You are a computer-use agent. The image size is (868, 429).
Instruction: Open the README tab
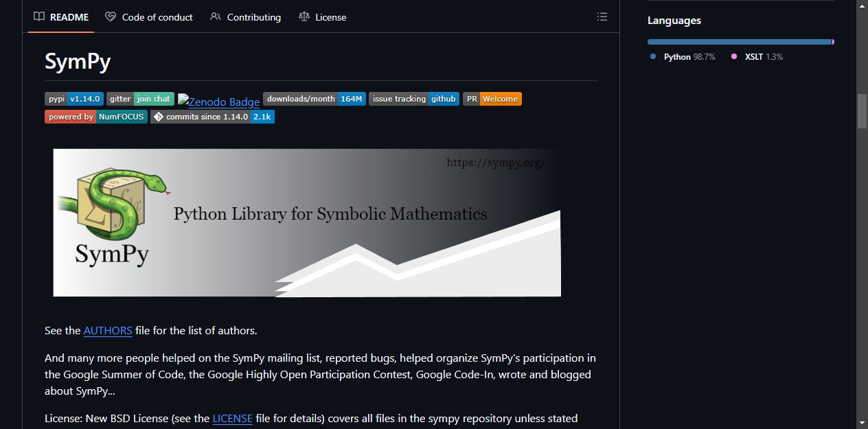(61, 17)
